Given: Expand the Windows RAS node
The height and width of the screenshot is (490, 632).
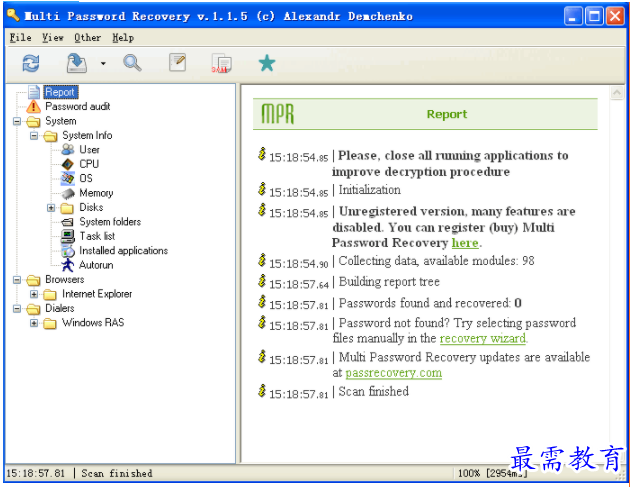Looking at the screenshot, I should (34, 323).
